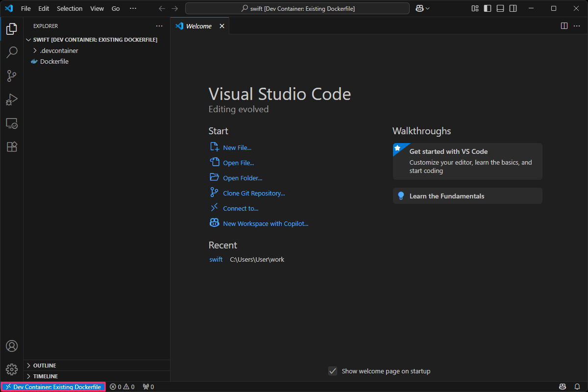Open Learn the Fundamentals walkthrough
The image size is (588, 392).
pos(467,196)
